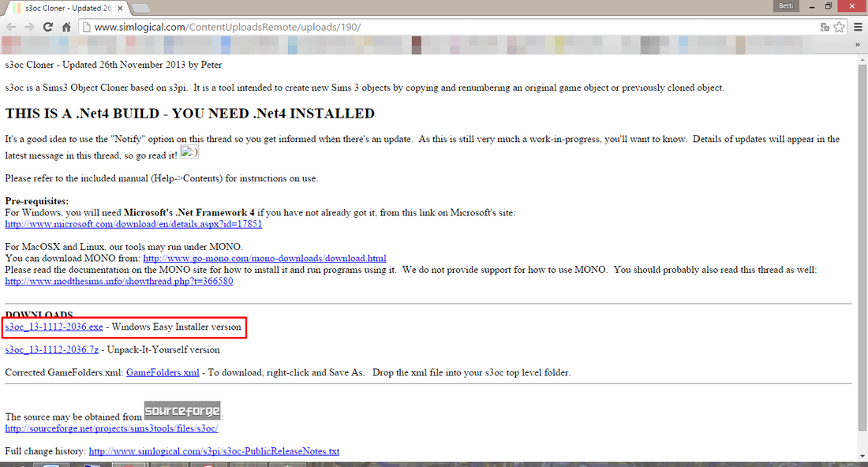868x467 pixels.
Task: Open the s3oc-PublicReleaseNotes.txt link
Action: pos(214,451)
